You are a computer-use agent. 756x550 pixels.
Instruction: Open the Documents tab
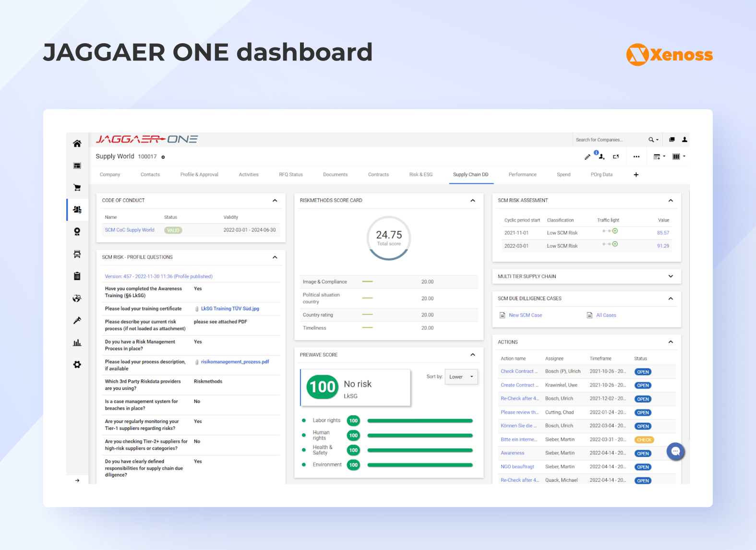point(335,175)
